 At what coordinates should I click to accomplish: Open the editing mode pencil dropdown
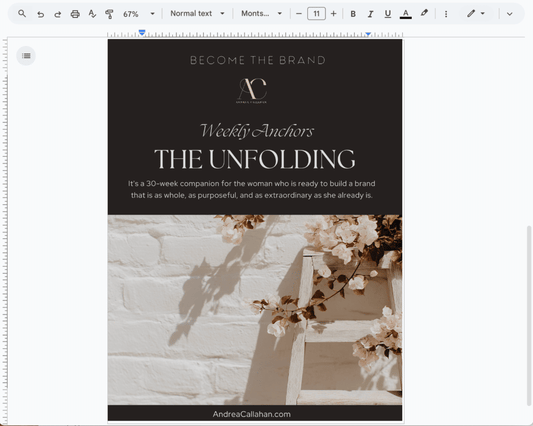click(x=476, y=14)
